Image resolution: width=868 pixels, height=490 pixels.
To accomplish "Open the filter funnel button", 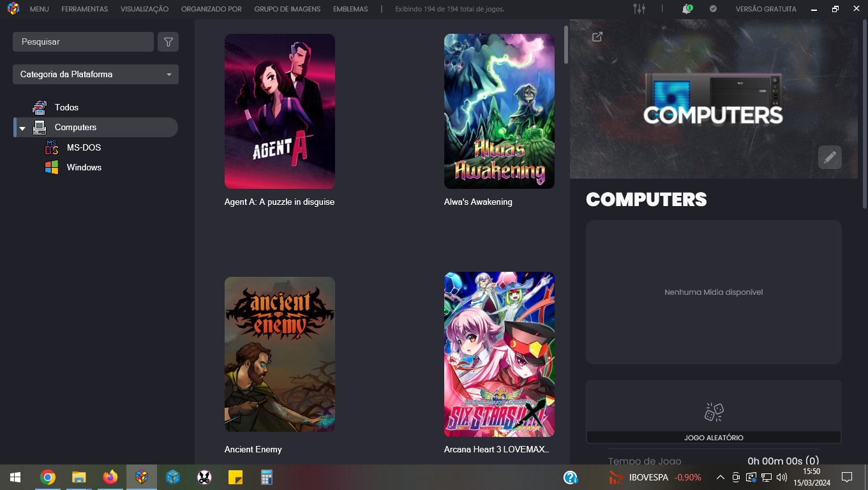I will tap(168, 41).
